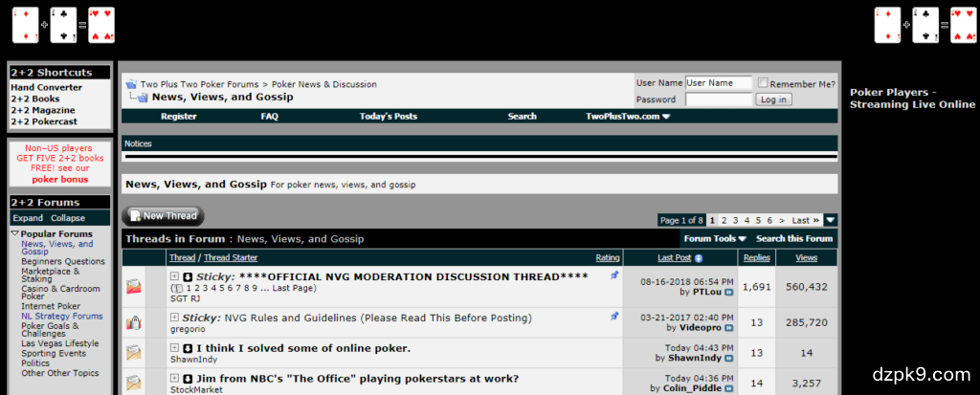Click go-to-last-post icon beside PTLou

pos(728,293)
